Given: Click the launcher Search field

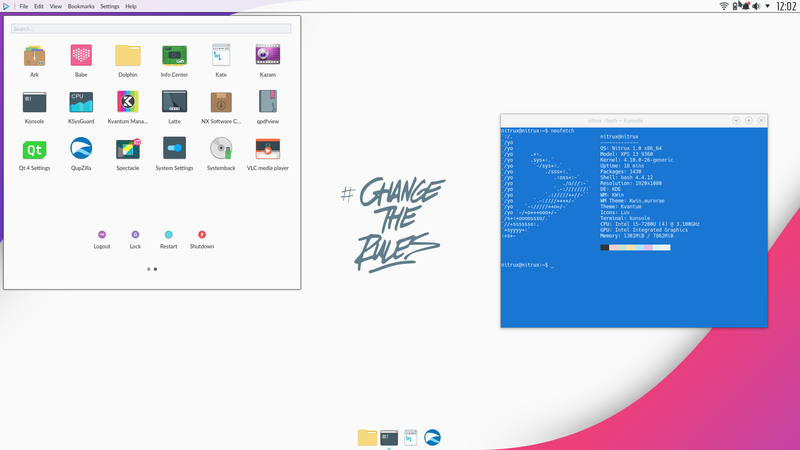Looking at the screenshot, I should (151, 29).
